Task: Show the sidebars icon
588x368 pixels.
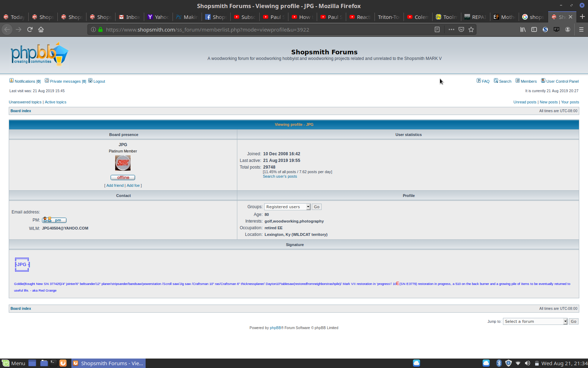Action: pos(534,29)
